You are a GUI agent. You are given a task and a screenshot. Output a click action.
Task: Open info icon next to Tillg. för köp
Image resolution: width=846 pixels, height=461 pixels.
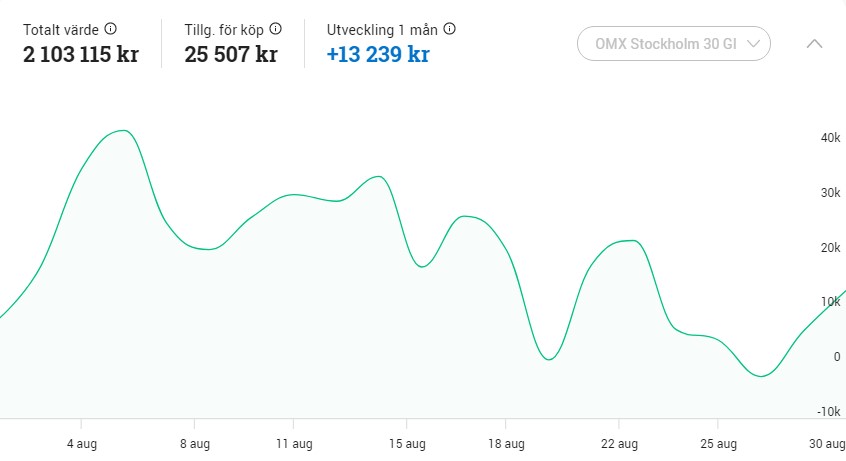click(x=276, y=29)
